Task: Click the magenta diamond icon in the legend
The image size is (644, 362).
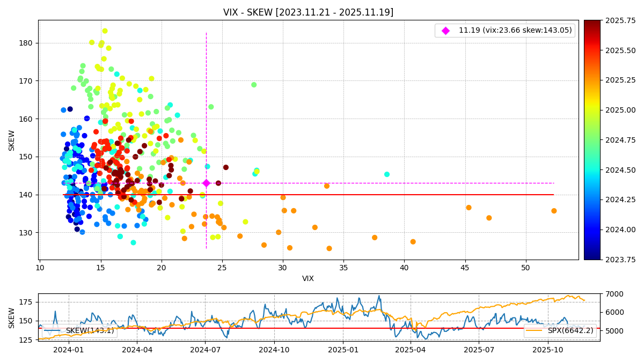Action: (x=445, y=31)
